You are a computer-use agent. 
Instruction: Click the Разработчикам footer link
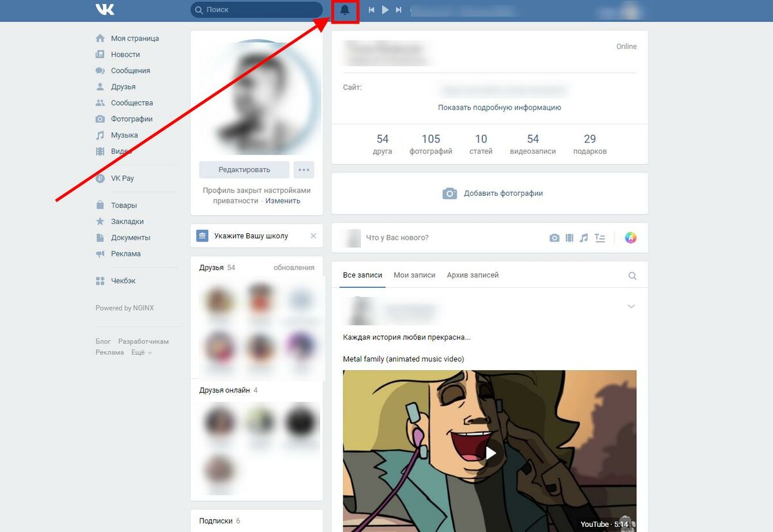[x=143, y=341]
